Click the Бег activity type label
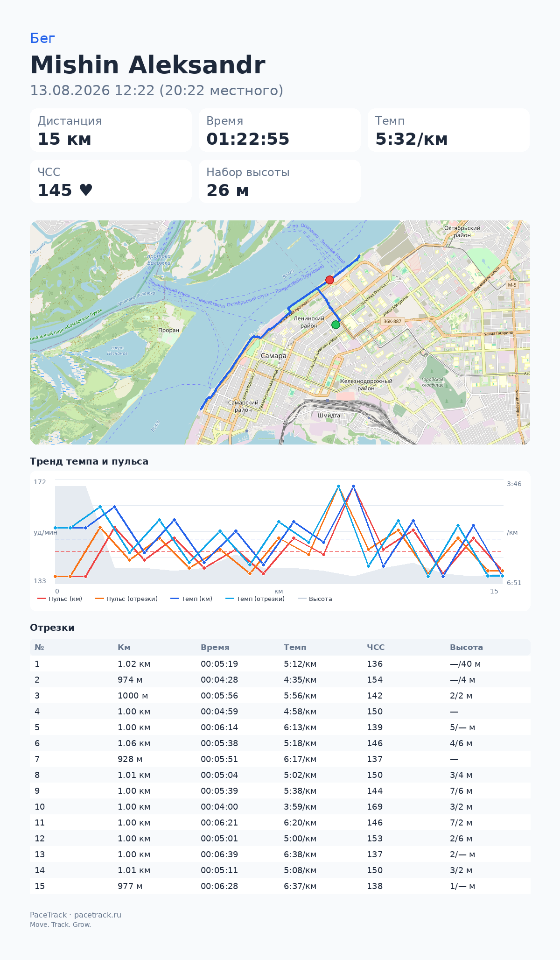560x960 pixels. pos(42,38)
